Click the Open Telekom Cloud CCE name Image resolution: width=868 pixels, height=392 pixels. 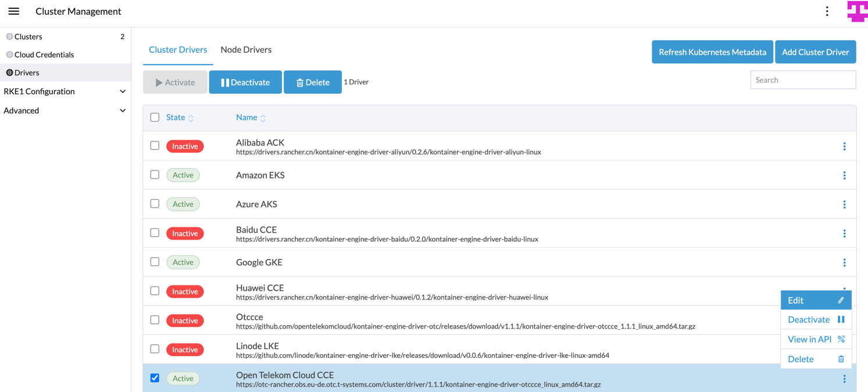pos(285,375)
